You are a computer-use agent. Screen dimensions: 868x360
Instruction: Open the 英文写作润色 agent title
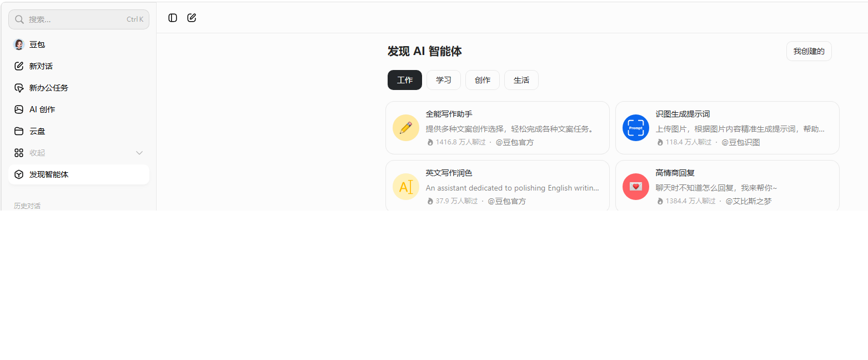point(449,173)
